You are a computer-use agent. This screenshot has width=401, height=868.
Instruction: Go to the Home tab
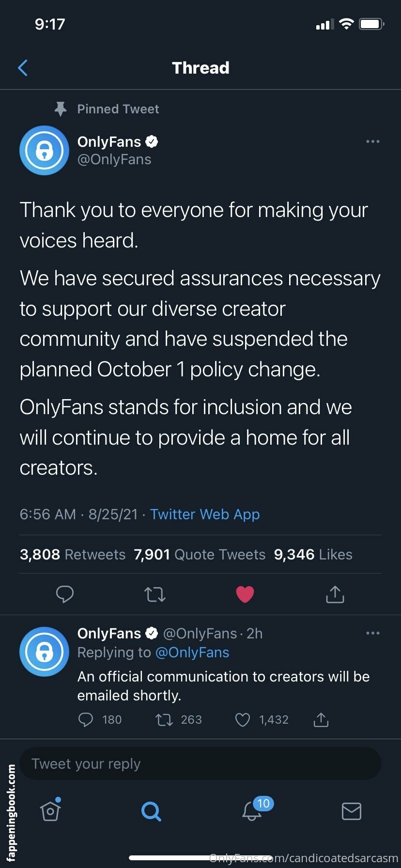click(x=50, y=811)
